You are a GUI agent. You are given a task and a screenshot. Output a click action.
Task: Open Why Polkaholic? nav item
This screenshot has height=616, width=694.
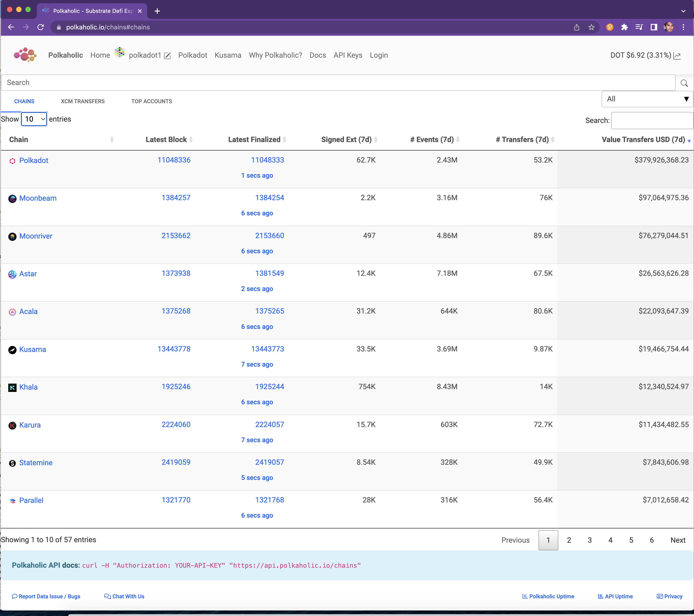tap(275, 55)
